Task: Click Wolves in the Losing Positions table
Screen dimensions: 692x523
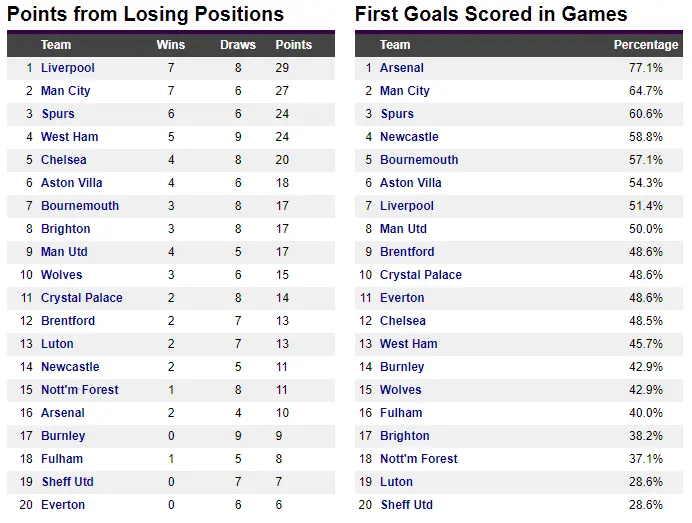Action: pos(62,275)
